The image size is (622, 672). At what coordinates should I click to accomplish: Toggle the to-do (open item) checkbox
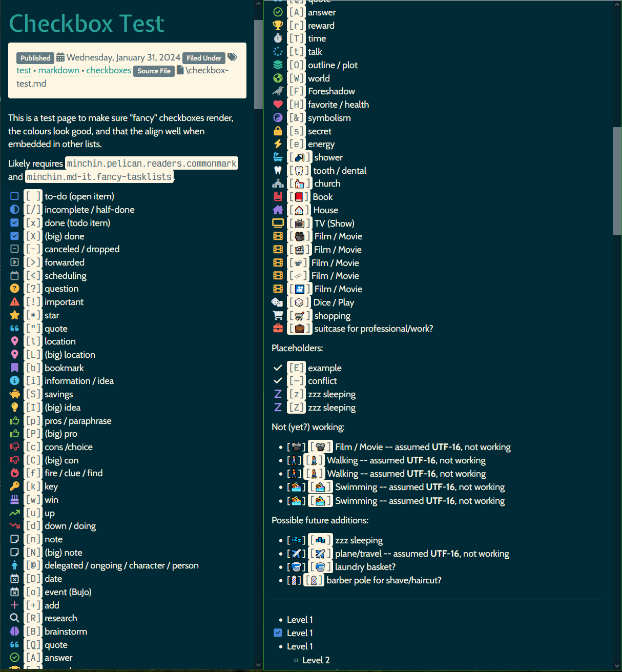tap(14, 196)
